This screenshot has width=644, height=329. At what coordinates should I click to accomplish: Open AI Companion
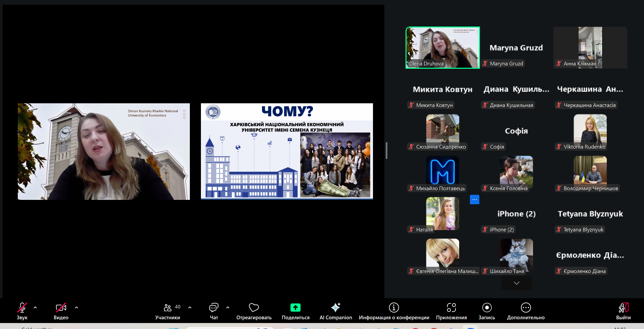[x=335, y=308]
